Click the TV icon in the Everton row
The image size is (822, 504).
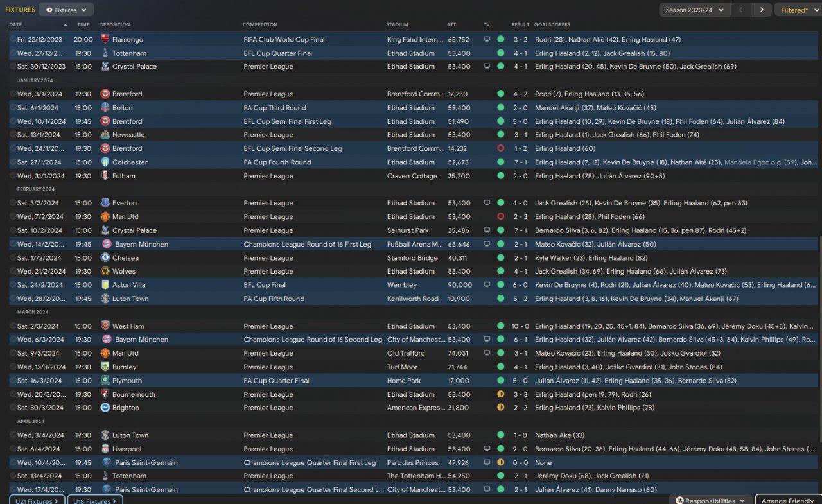coord(487,203)
